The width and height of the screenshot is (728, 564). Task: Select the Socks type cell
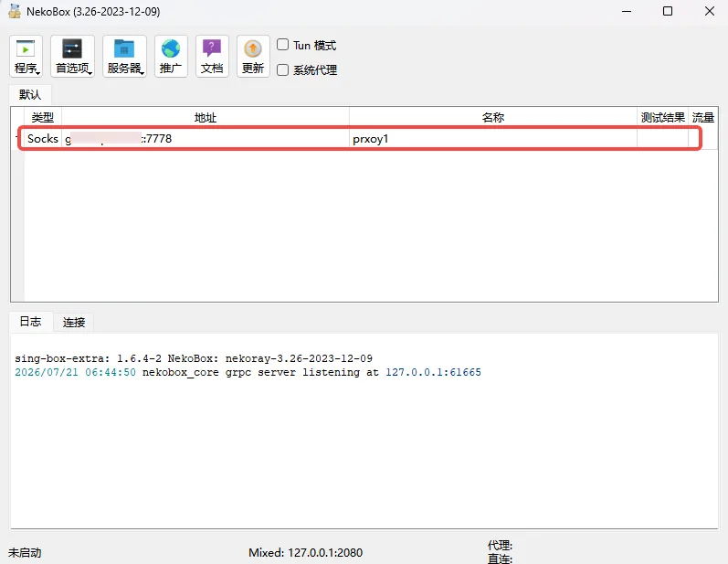click(43, 138)
